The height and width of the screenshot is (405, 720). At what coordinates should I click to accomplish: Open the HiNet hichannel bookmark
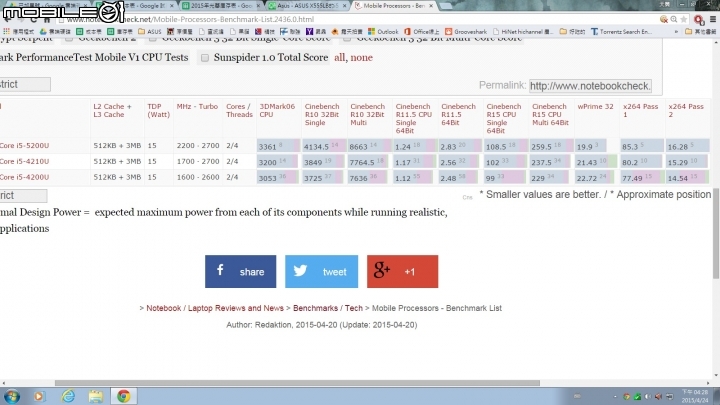(523, 32)
